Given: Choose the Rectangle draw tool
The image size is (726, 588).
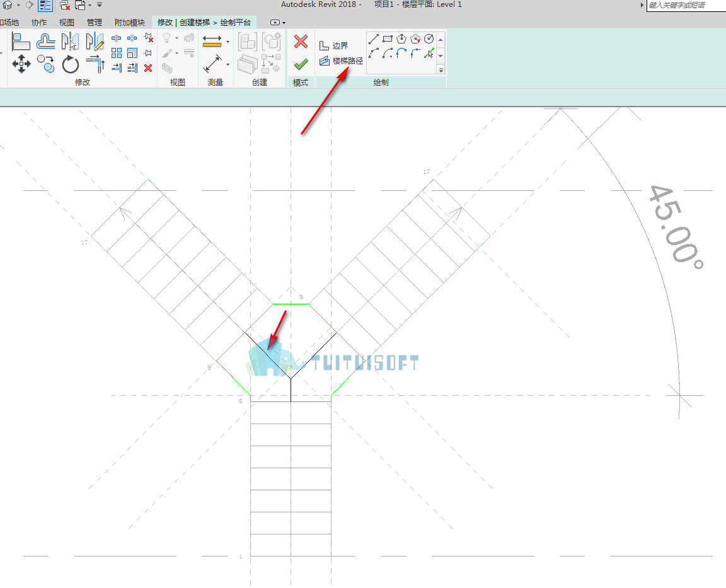Looking at the screenshot, I should [x=388, y=39].
